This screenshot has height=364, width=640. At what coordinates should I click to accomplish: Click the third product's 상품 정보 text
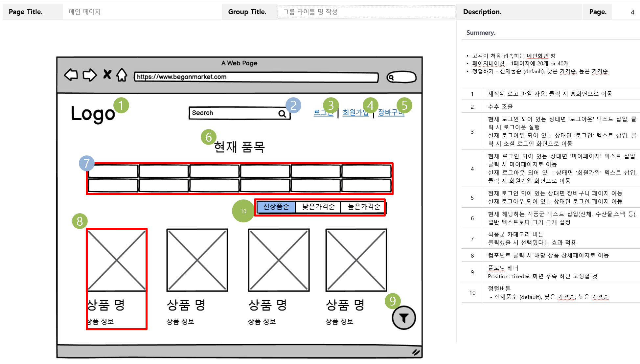click(262, 322)
